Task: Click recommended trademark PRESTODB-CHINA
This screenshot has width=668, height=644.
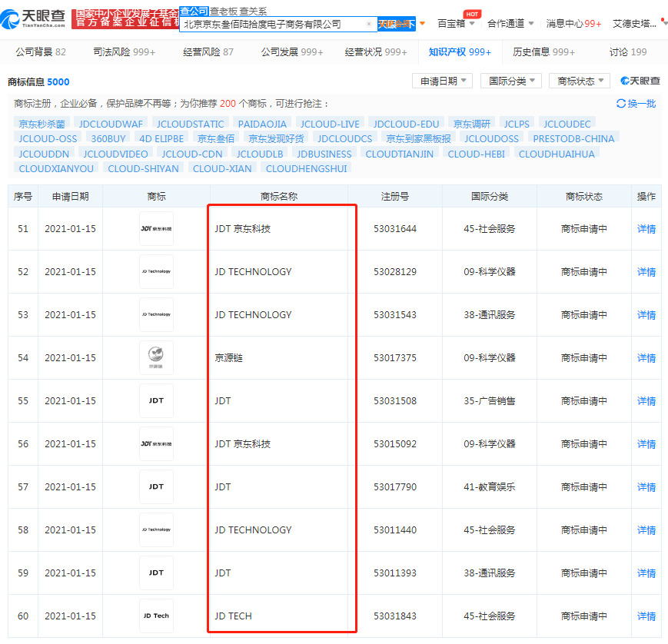Action: pyautogui.click(x=573, y=139)
